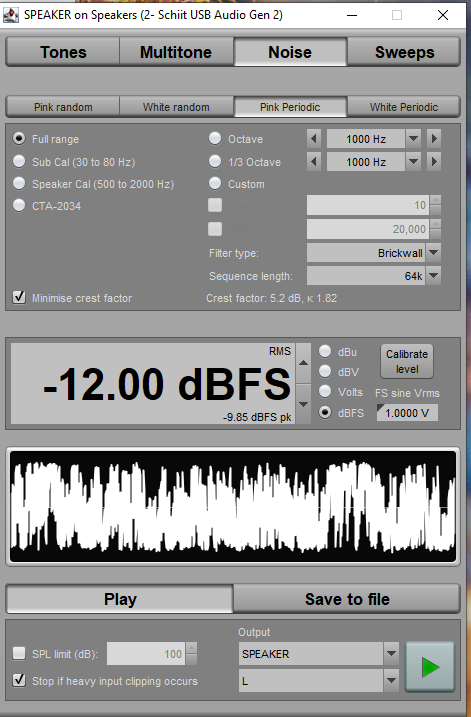This screenshot has width=471, height=717.
Task: Step 1/3 Octave frequency down
Action: (314, 161)
